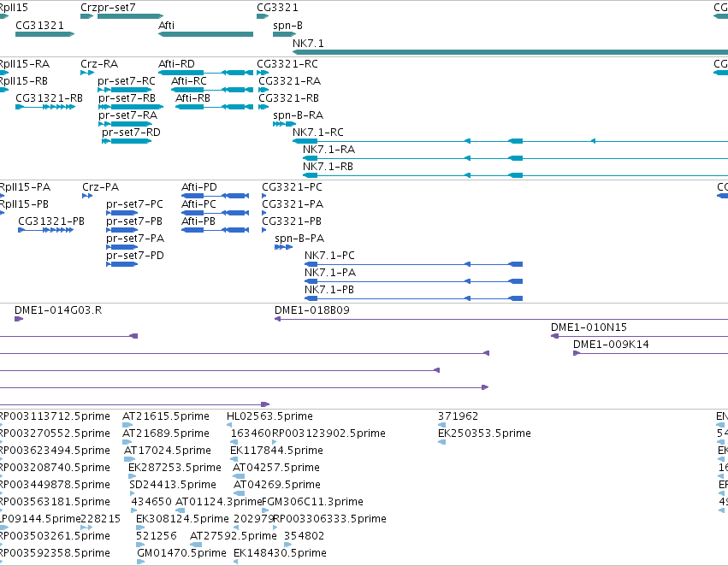Open the Crz-PA protein label
This screenshot has height=566, width=728.
coord(101,187)
